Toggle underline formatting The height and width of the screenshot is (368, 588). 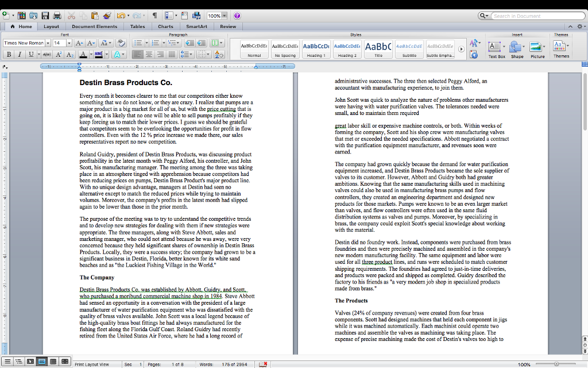(31, 55)
